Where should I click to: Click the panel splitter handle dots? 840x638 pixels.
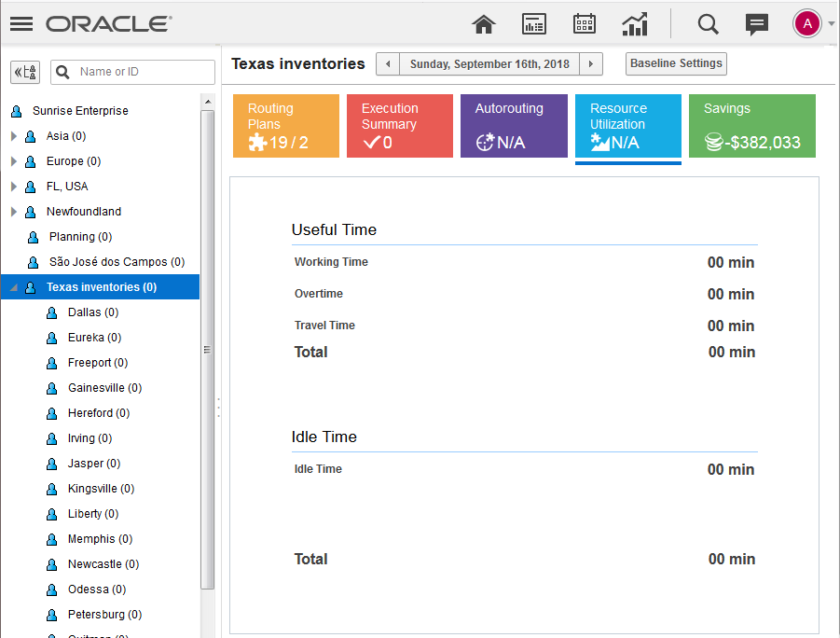point(218,408)
